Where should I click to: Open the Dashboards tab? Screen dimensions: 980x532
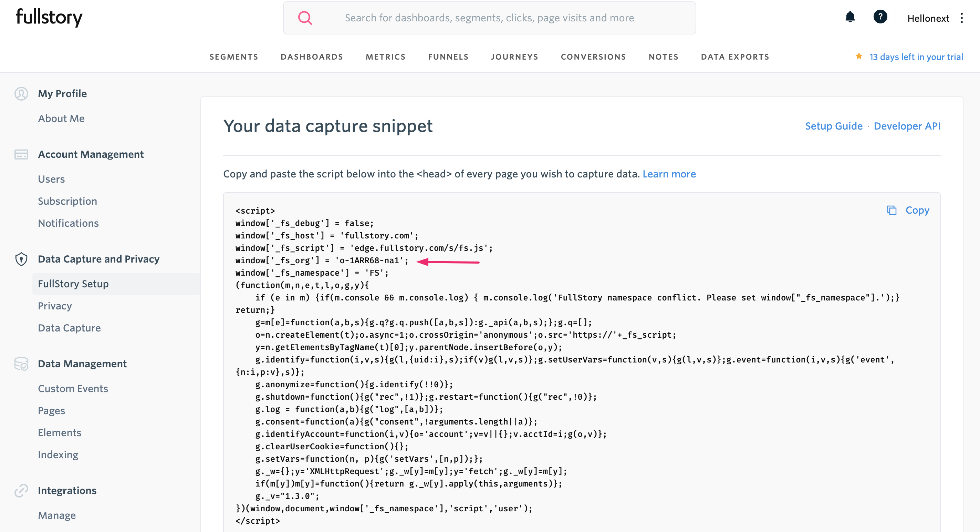click(x=312, y=57)
